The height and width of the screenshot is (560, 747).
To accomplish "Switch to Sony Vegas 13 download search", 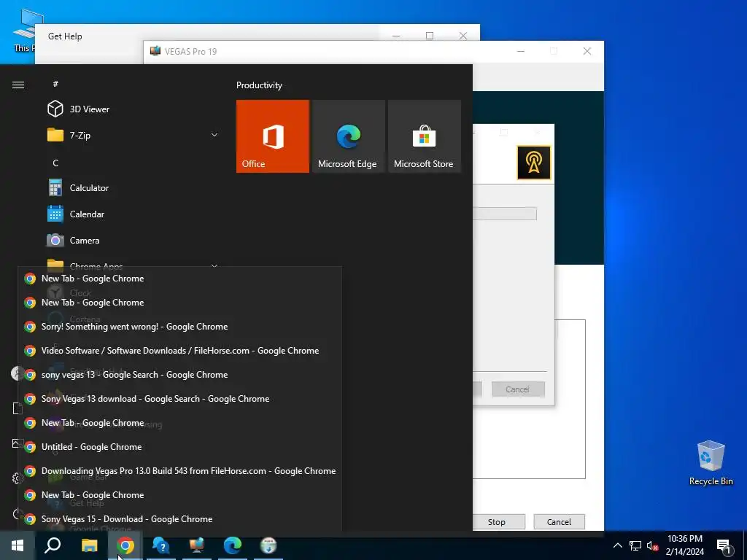I will [x=179, y=399].
